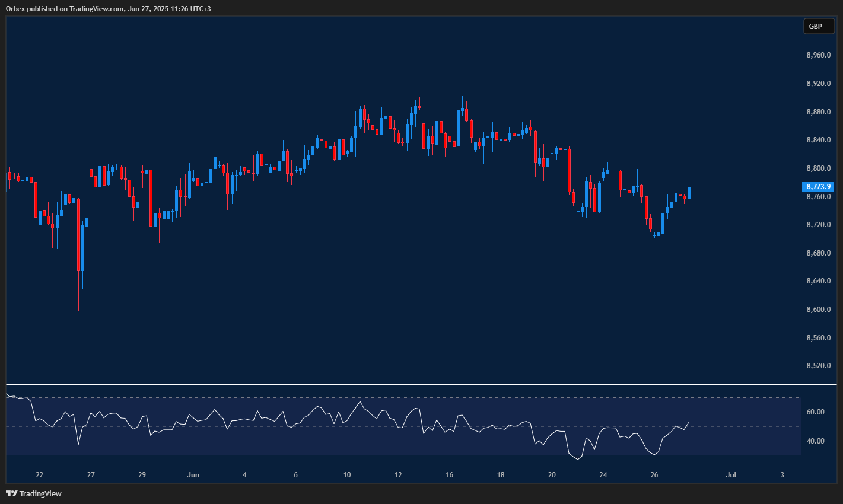The width and height of the screenshot is (843, 504).
Task: Click the highlighted 8,773.9 price label
Action: coord(819,187)
